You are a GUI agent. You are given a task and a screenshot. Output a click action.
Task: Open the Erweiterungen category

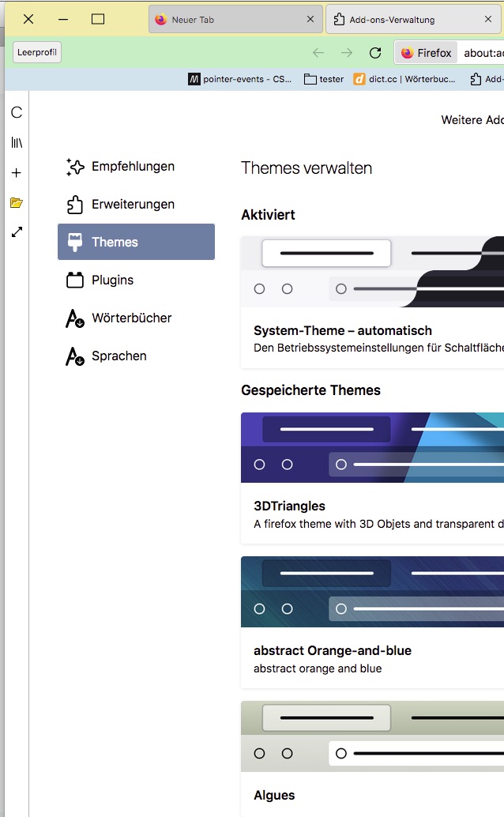(x=133, y=205)
